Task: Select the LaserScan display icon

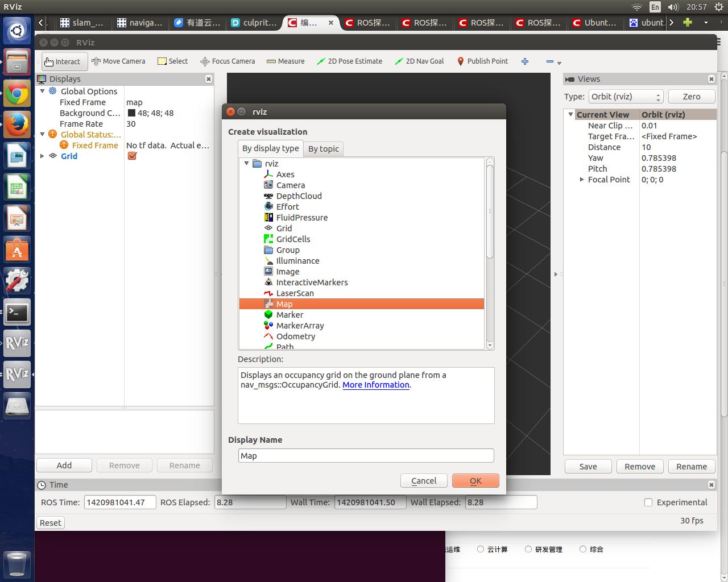Action: [x=268, y=293]
